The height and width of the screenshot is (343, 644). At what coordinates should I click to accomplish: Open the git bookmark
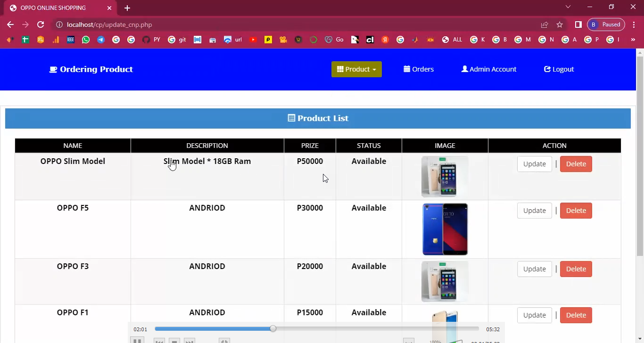[x=177, y=40]
